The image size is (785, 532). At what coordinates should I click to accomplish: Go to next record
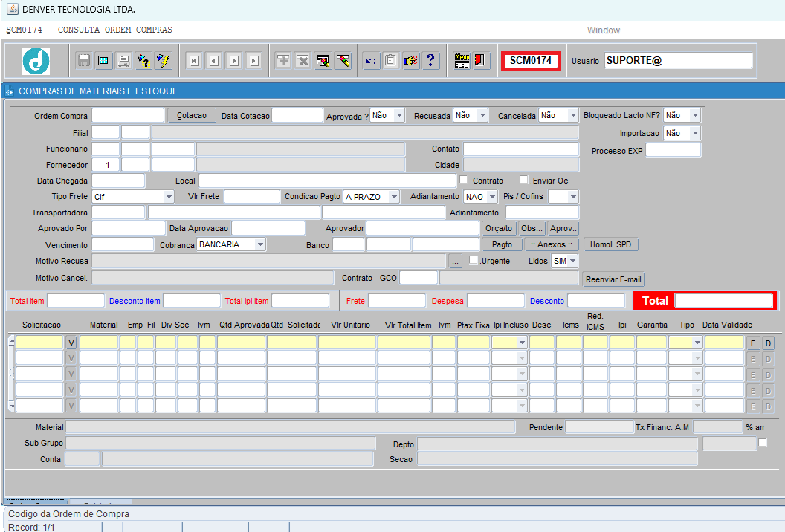tap(234, 61)
